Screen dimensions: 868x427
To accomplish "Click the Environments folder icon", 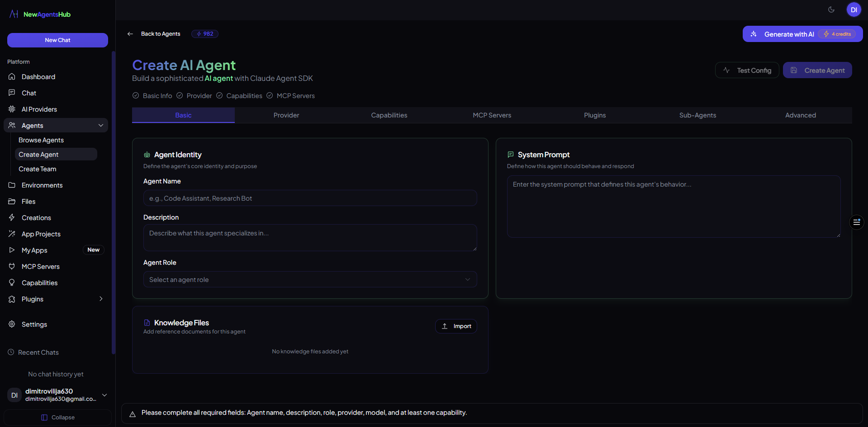I will point(12,185).
